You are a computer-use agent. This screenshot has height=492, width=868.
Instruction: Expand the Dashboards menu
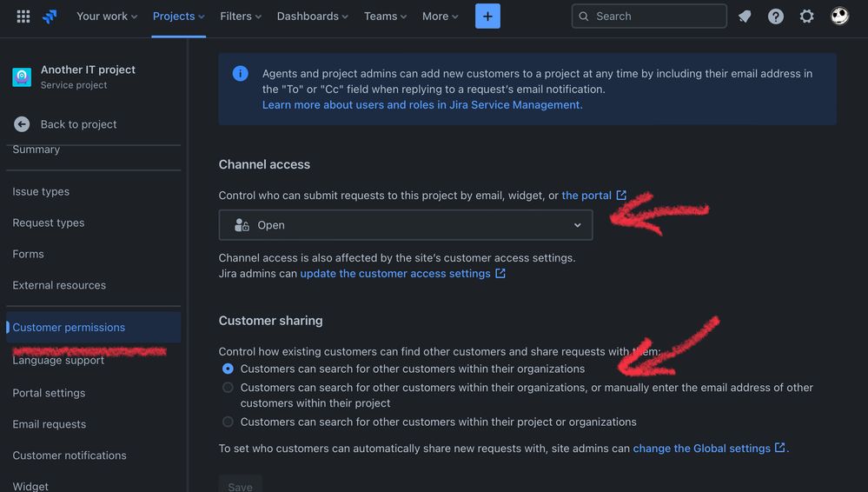312,16
